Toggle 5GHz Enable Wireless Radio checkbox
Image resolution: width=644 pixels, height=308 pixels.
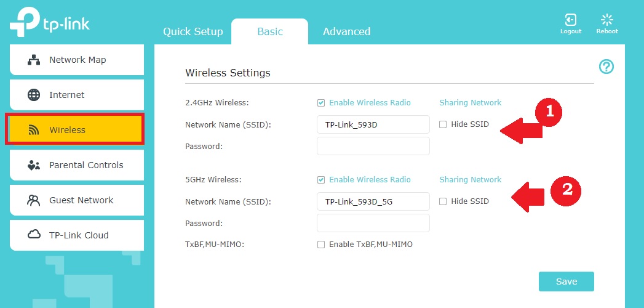320,180
